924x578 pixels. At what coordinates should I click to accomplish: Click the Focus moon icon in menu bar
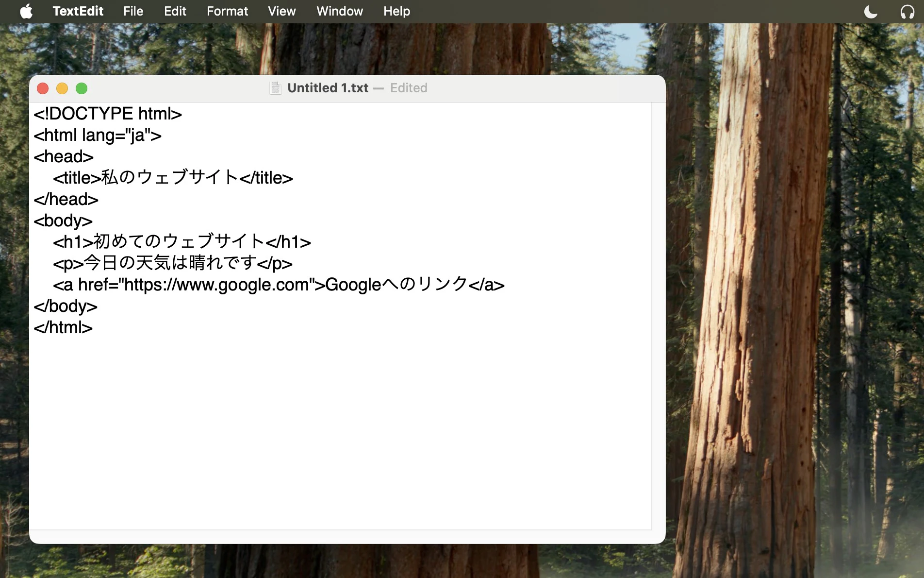pos(871,11)
